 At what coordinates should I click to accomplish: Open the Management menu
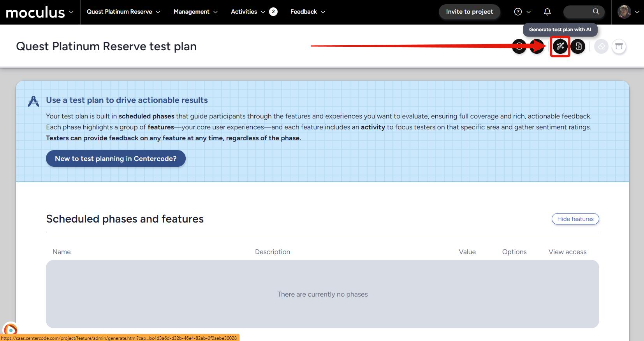195,12
